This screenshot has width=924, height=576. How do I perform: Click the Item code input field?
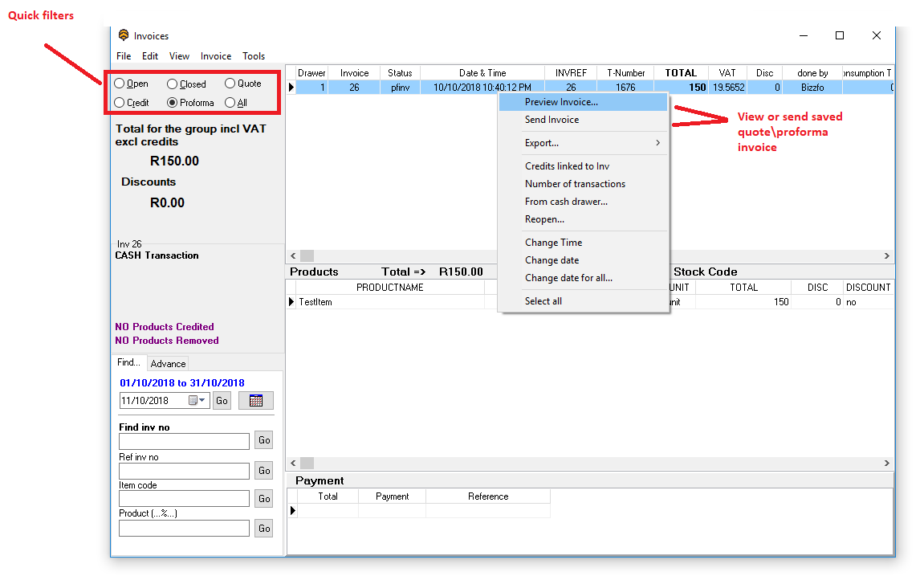click(184, 499)
